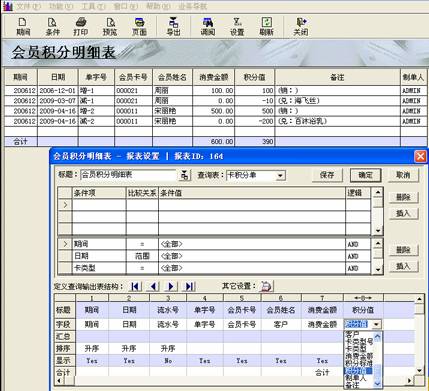The image size is (429, 391).
Task: Click the 保存 save button
Action: pyautogui.click(x=327, y=175)
